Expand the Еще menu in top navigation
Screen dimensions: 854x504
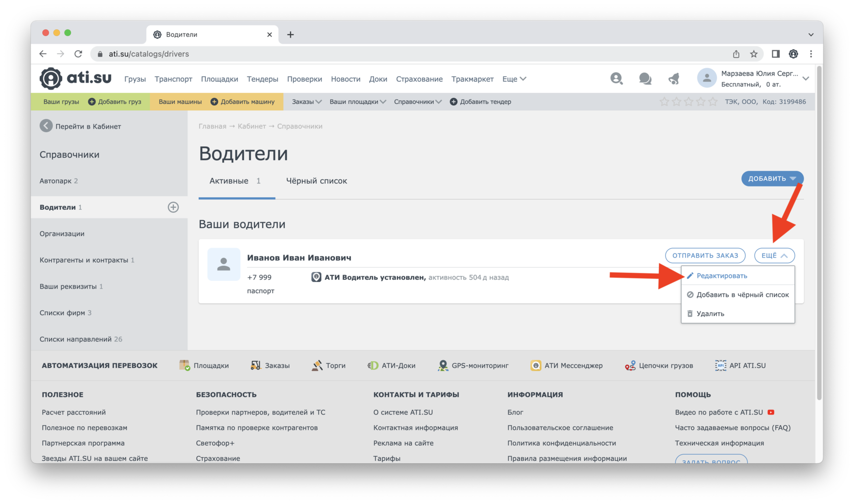tap(514, 79)
